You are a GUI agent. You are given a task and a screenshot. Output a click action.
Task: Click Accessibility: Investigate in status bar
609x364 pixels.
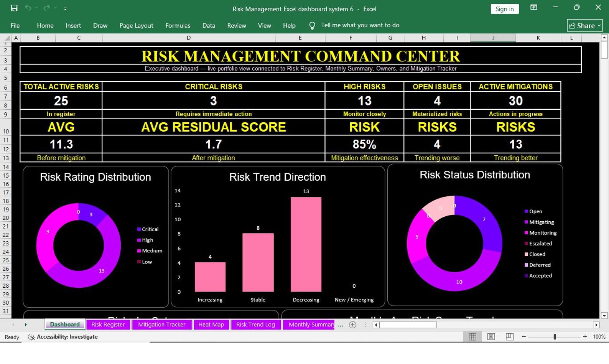click(x=67, y=337)
